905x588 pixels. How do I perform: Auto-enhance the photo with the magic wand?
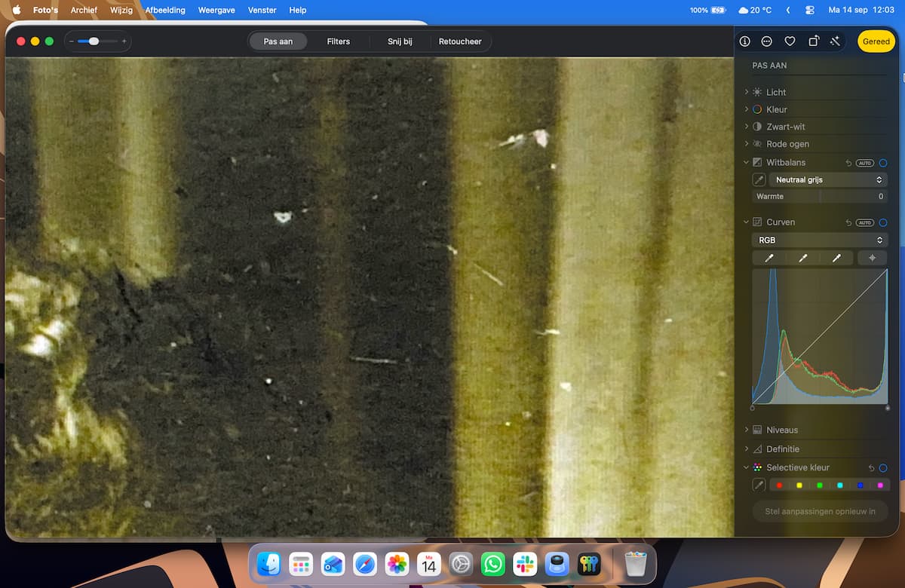pyautogui.click(x=835, y=41)
